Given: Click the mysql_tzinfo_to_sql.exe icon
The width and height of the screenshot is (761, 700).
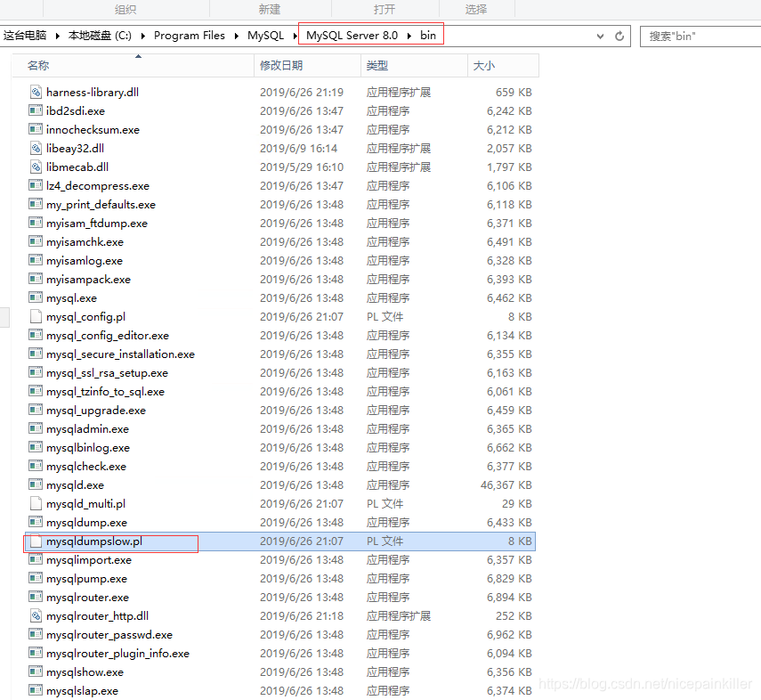Looking at the screenshot, I should coord(36,391).
